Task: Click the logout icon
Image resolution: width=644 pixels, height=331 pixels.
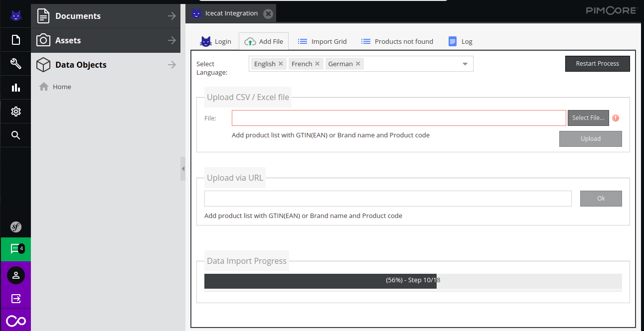Action: coord(15,299)
